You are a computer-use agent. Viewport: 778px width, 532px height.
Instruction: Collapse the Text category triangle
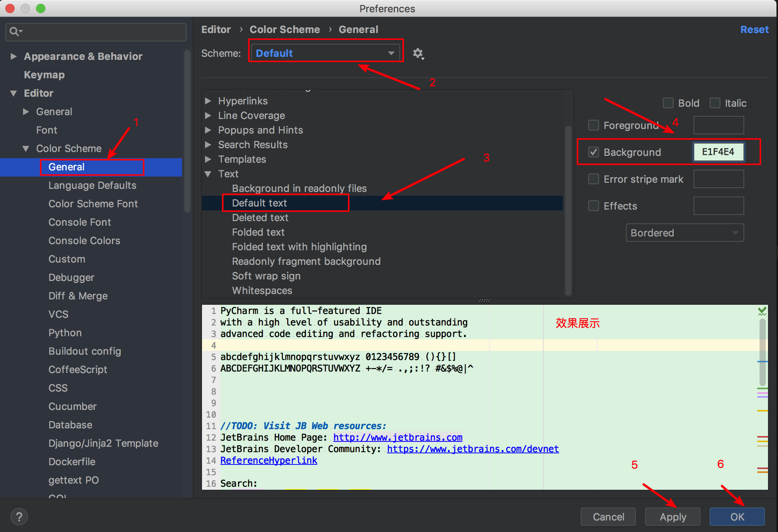click(208, 174)
